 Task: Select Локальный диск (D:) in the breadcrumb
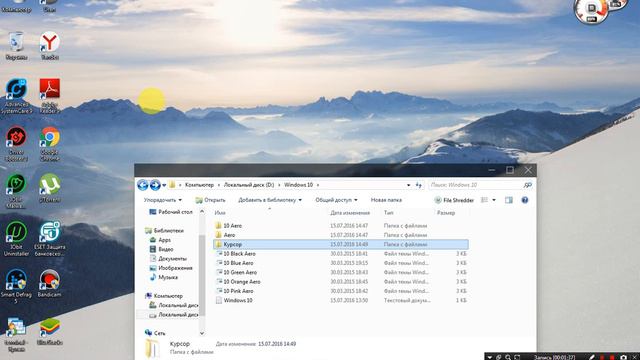pos(249,185)
